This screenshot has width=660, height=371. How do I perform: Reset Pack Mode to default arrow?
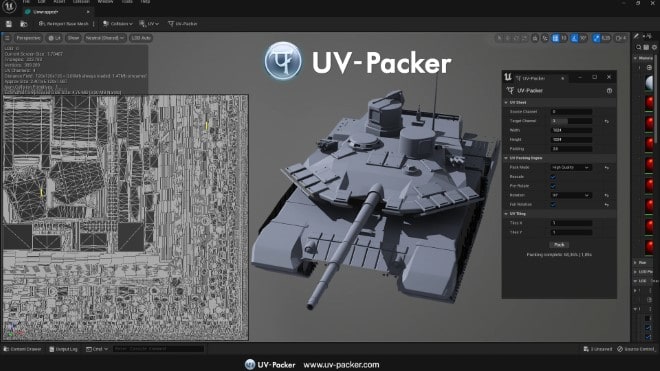click(x=607, y=168)
